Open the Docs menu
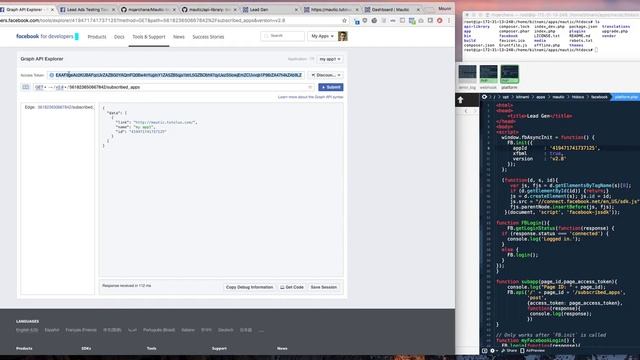This screenshot has height=360, width=640. [x=119, y=37]
